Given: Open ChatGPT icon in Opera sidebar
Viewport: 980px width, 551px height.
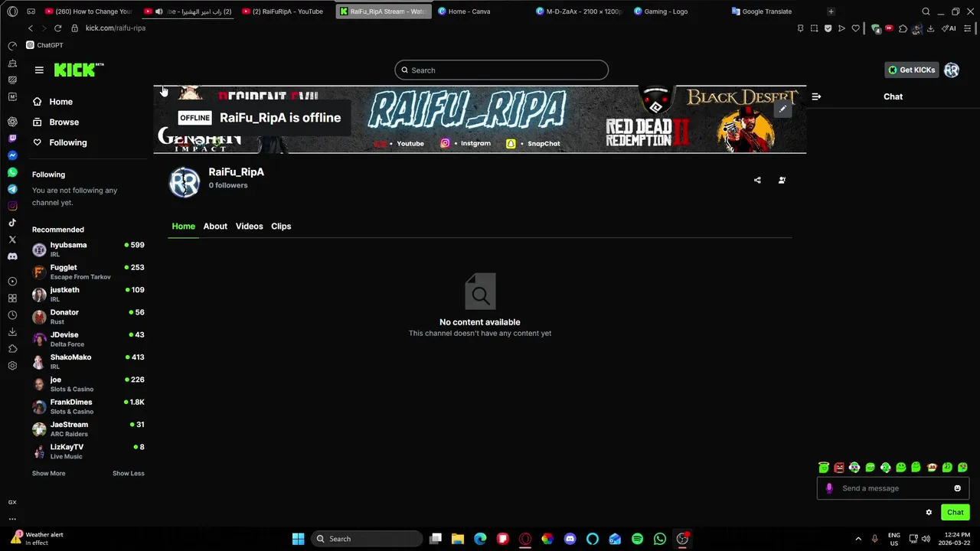Looking at the screenshot, I should pyautogui.click(x=12, y=122).
